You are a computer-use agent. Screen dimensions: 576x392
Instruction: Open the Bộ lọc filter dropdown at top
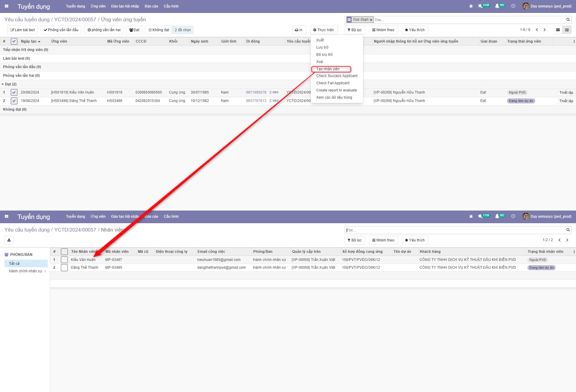[x=355, y=30]
